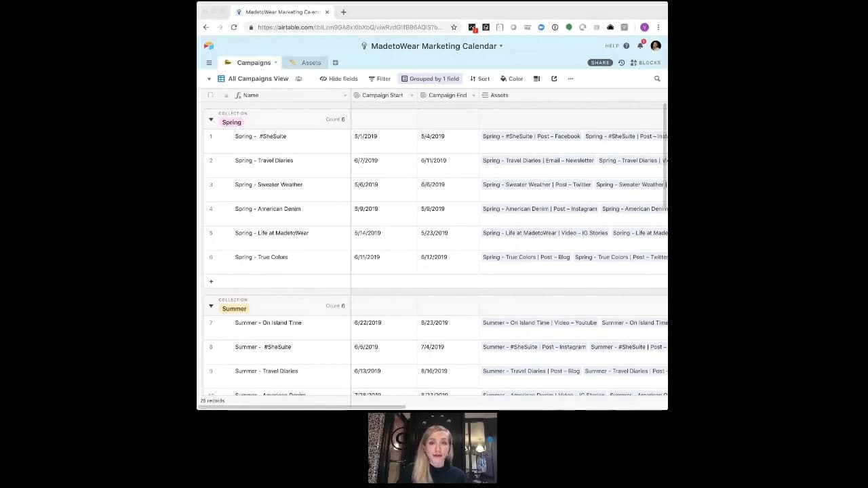Collapse the Spring collection group

pos(211,119)
